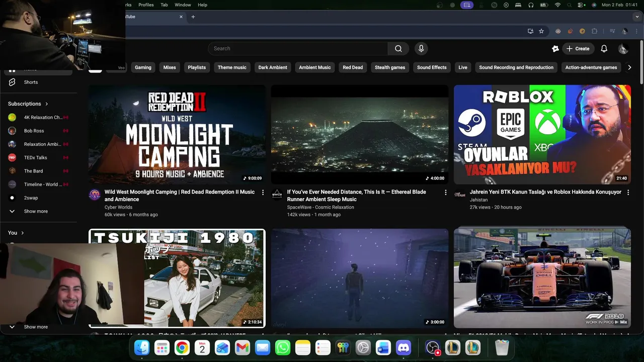Click inside the YouTube Search field

click(298, 49)
